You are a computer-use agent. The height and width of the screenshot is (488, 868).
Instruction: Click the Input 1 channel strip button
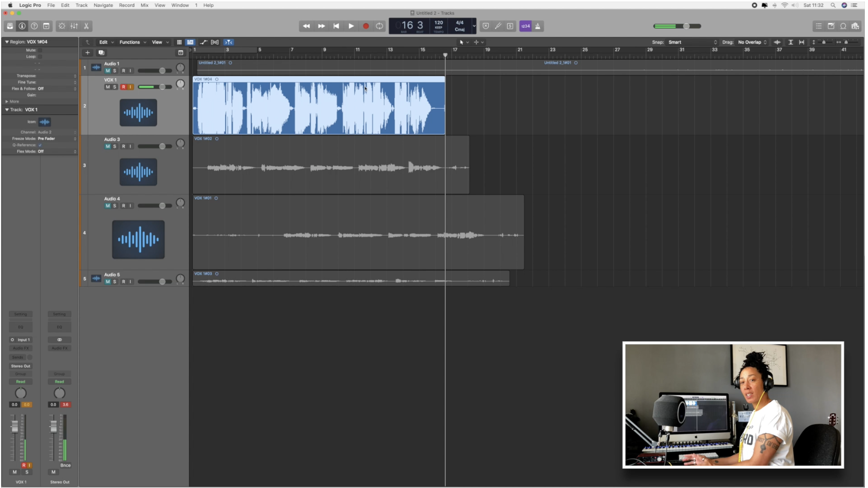pos(20,340)
